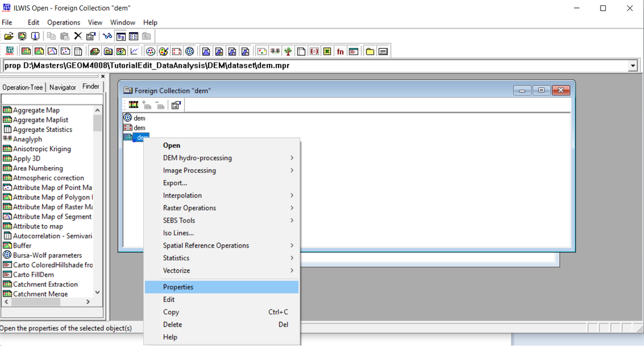Image resolution: width=644 pixels, height=346 pixels.
Task: Expand the Raster Operations submenu
Action: [292, 208]
